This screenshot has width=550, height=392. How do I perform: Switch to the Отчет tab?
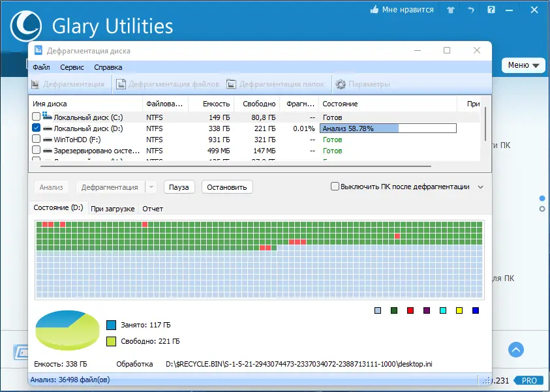point(153,209)
